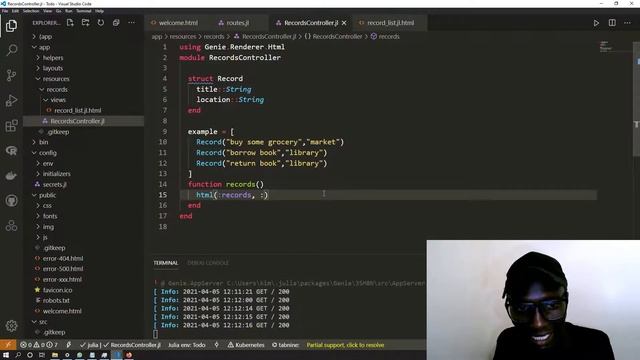Split the editor to the right
Image resolution: width=640 pixels, height=360 pixels.
612,23
